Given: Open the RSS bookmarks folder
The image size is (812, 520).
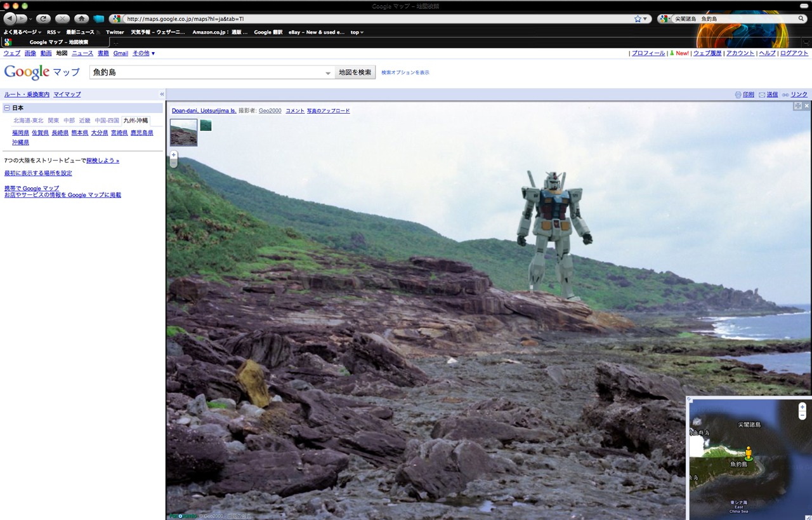Looking at the screenshot, I should point(54,32).
